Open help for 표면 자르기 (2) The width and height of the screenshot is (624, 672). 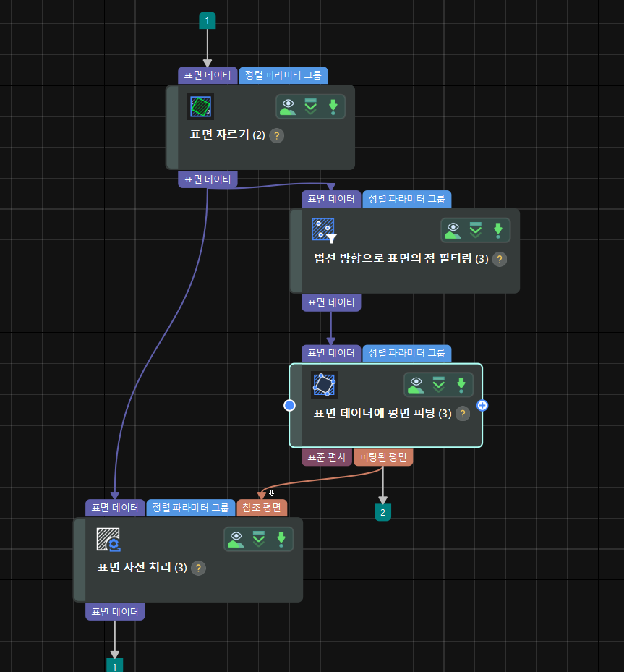277,135
